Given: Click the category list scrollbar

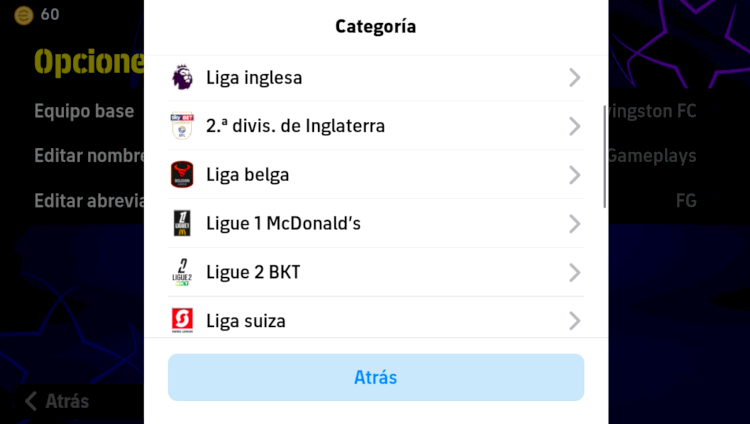Looking at the screenshot, I should pos(605,156).
